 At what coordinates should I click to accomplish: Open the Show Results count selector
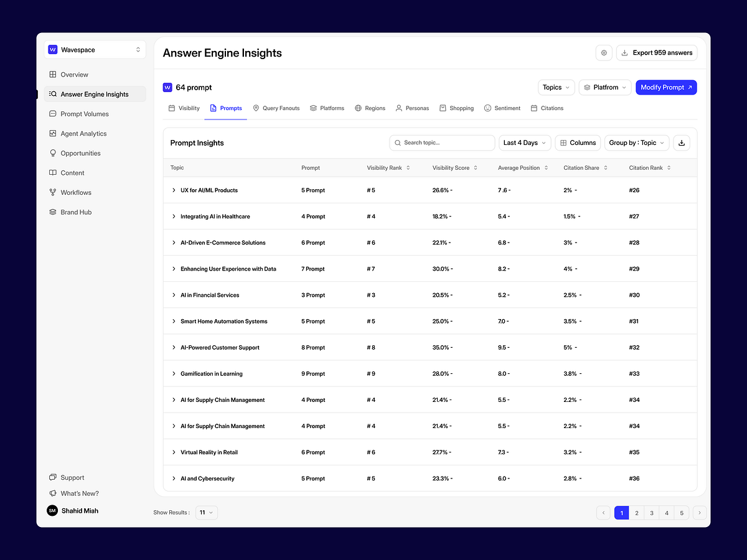(206, 513)
